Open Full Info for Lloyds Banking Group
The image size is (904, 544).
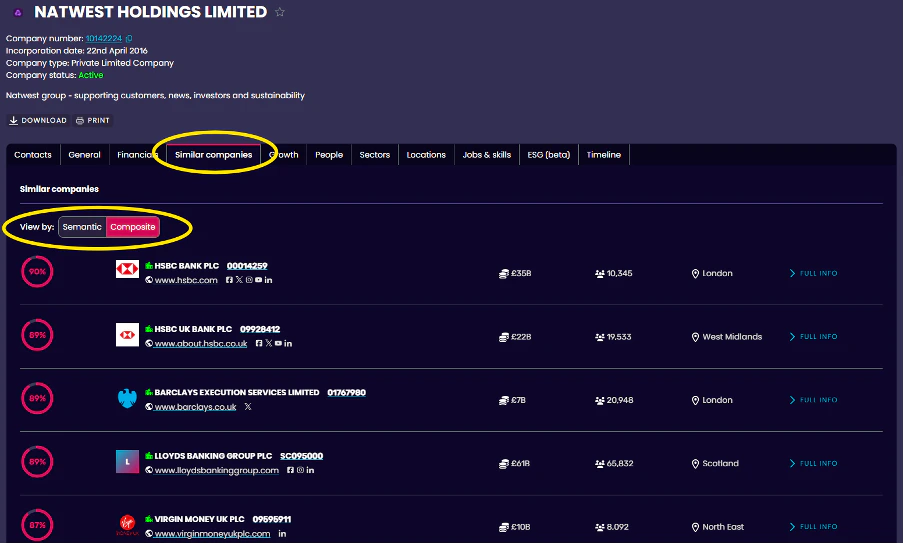(813, 463)
